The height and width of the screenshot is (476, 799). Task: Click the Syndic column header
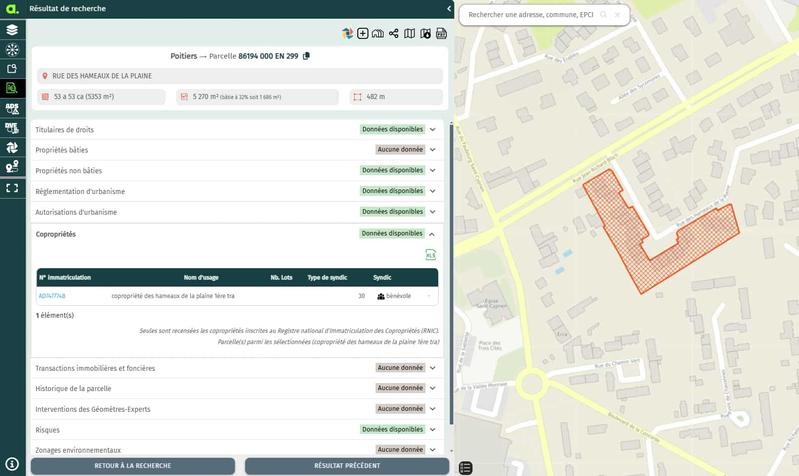point(382,278)
